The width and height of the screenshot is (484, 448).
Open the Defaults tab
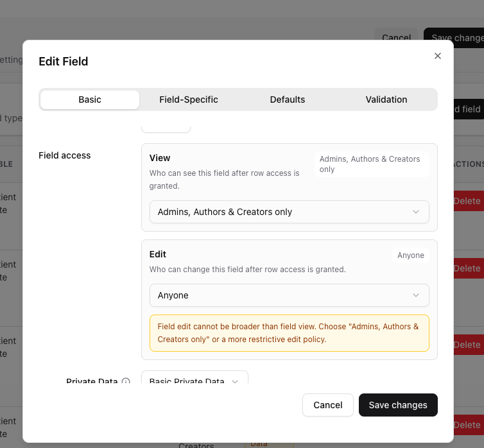[288, 99]
